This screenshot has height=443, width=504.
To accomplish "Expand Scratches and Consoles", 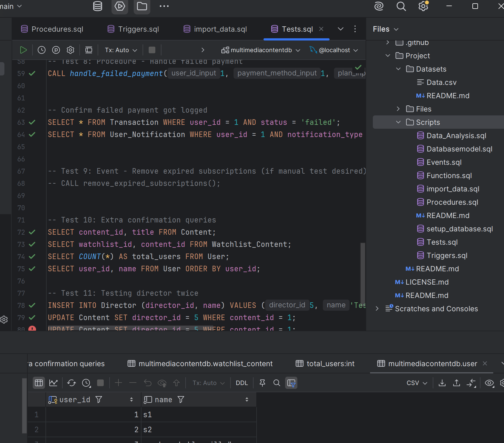I will point(377,309).
